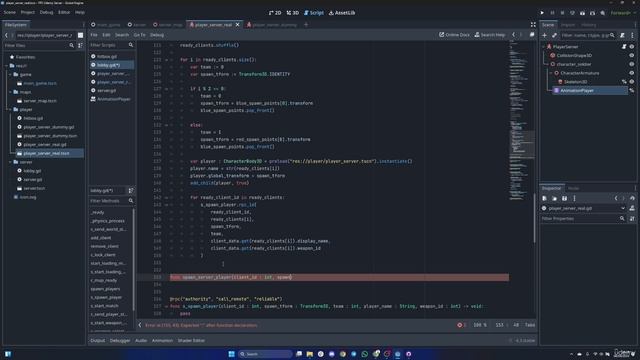This screenshot has height=360, width=640.
Task: Click the Run Specific Scene icon
Action: 593,13
